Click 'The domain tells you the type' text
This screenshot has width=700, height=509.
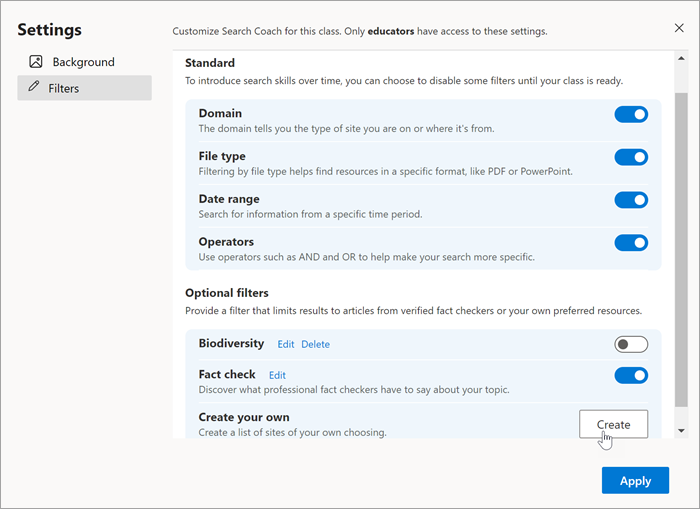pyautogui.click(x=346, y=129)
